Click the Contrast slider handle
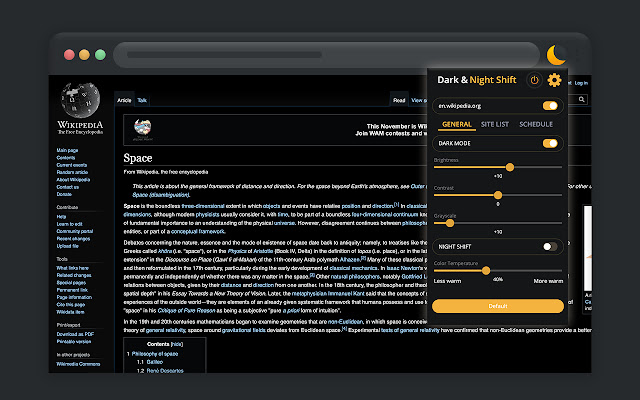This screenshot has width=640, height=400. [x=498, y=195]
